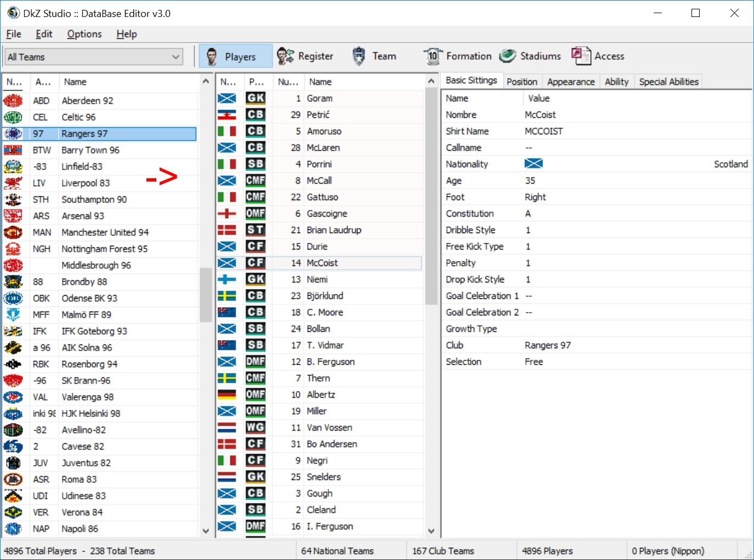Open the Edit menu
Viewport: 754px width, 560px height.
[x=44, y=34]
